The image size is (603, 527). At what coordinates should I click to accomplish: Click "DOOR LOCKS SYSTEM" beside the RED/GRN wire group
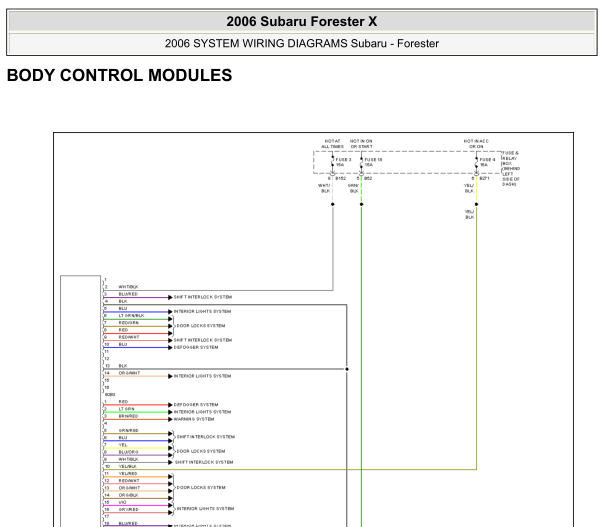point(201,326)
